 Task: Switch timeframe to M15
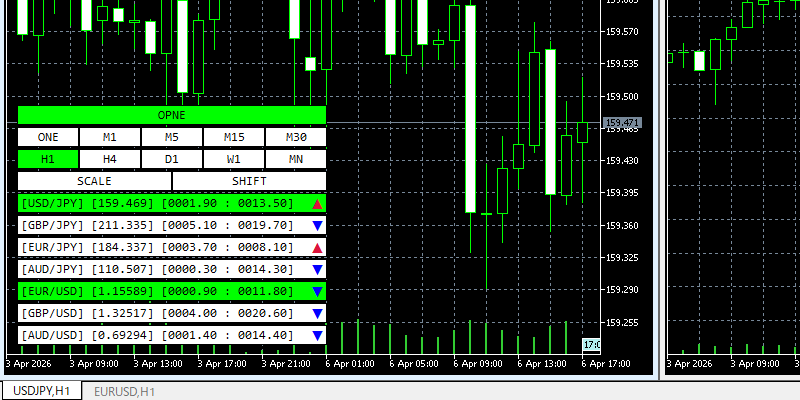pos(234,137)
